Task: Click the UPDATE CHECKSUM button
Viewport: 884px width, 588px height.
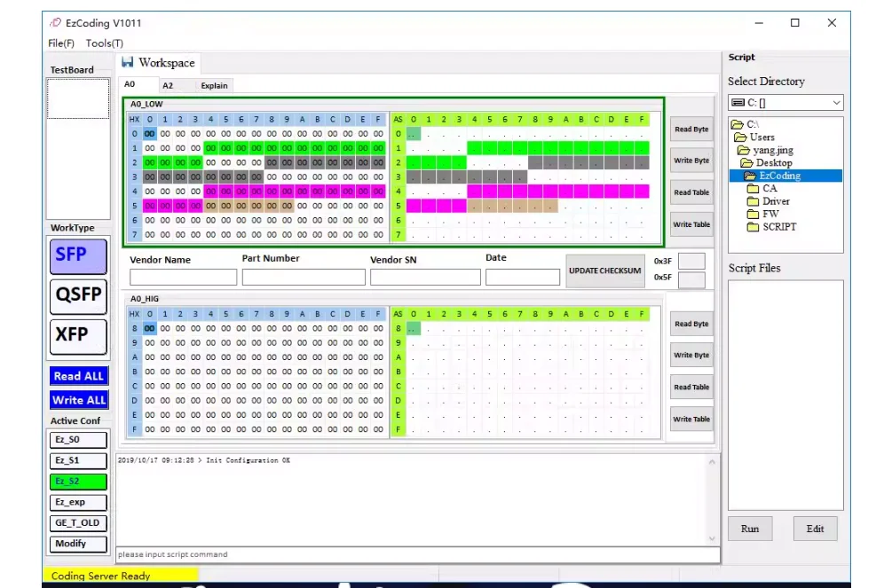Action: click(x=605, y=270)
